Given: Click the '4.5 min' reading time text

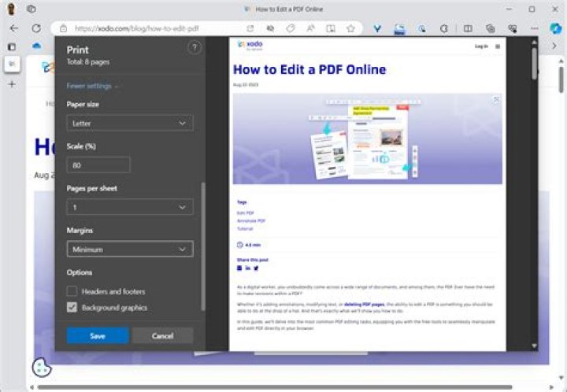Looking at the screenshot, I should pyautogui.click(x=253, y=245).
